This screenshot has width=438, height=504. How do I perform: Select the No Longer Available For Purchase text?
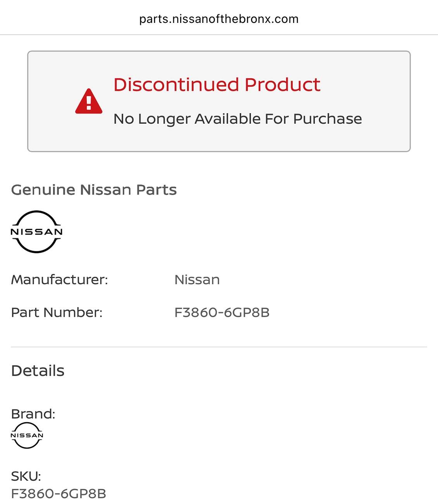[x=238, y=119]
